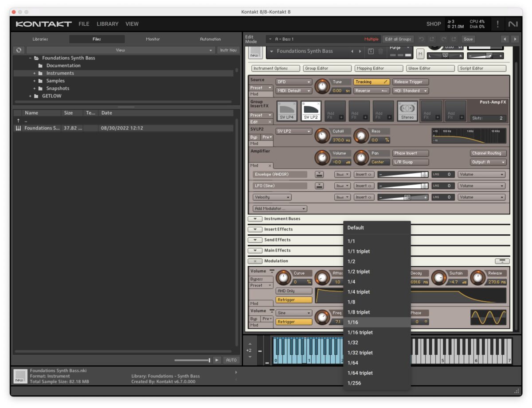Click the jump button on the Modulation header
This screenshot has height=408, width=532.
point(501,261)
